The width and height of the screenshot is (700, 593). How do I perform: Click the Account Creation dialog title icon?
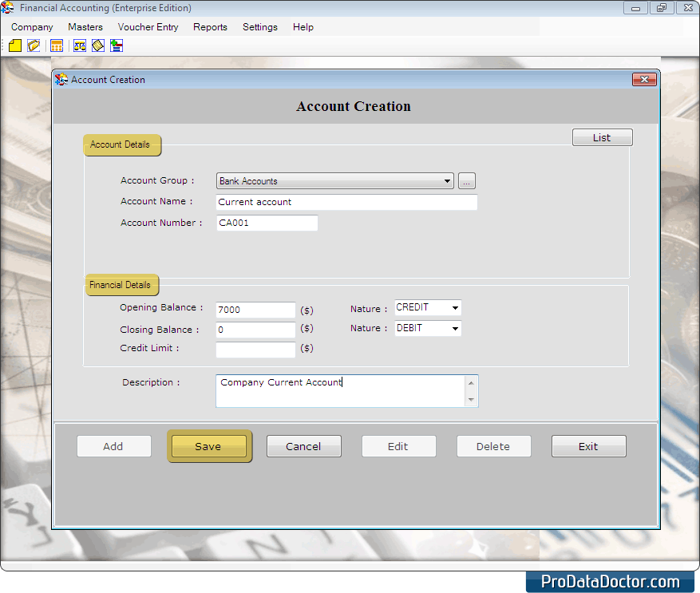point(61,80)
